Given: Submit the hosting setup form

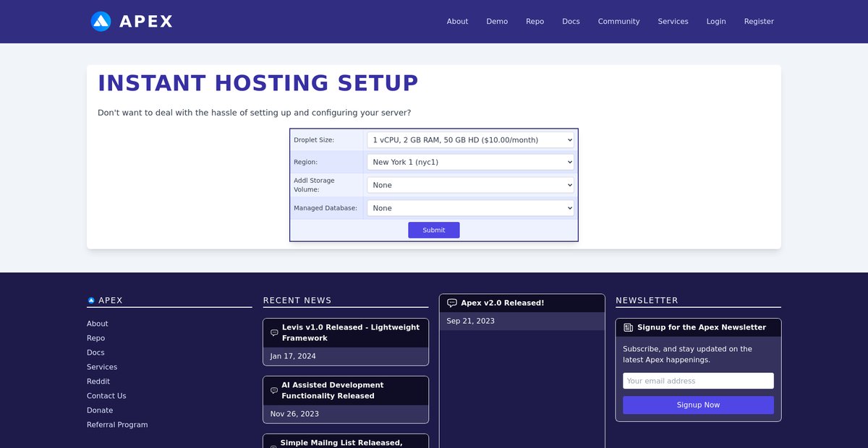Looking at the screenshot, I should click(x=434, y=230).
